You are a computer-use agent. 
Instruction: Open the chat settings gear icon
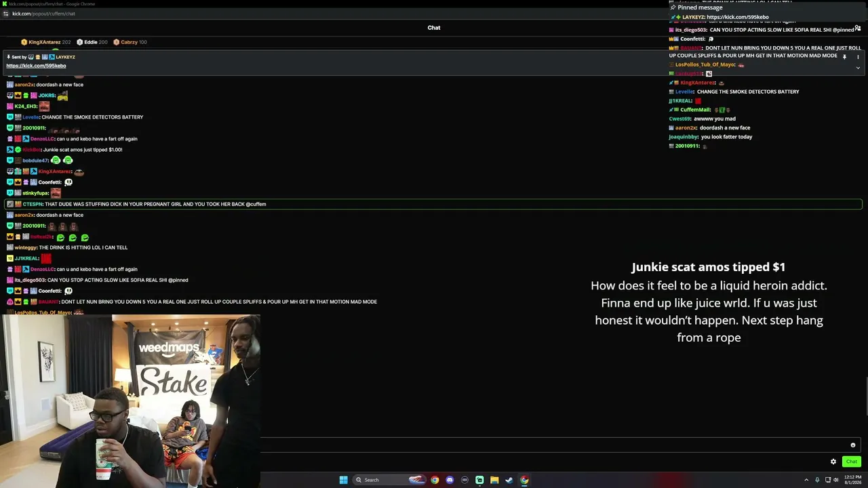click(833, 462)
